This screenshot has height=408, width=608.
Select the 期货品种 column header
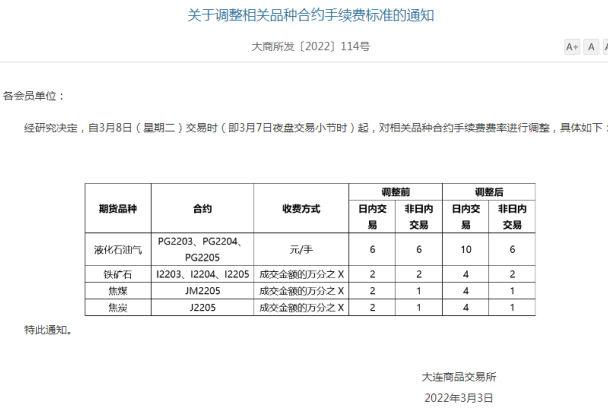[117, 209]
